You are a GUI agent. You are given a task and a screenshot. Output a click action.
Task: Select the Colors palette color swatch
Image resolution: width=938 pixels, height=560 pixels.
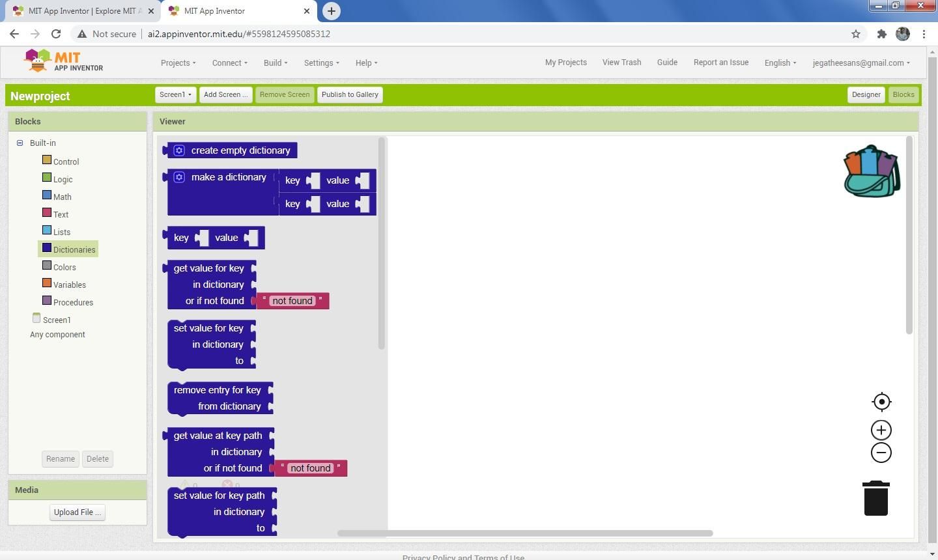47,265
